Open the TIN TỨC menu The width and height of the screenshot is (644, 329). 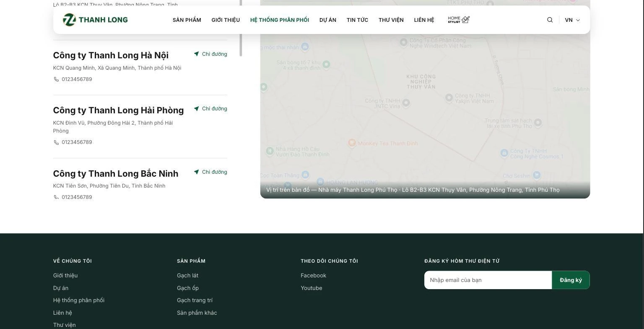click(357, 20)
